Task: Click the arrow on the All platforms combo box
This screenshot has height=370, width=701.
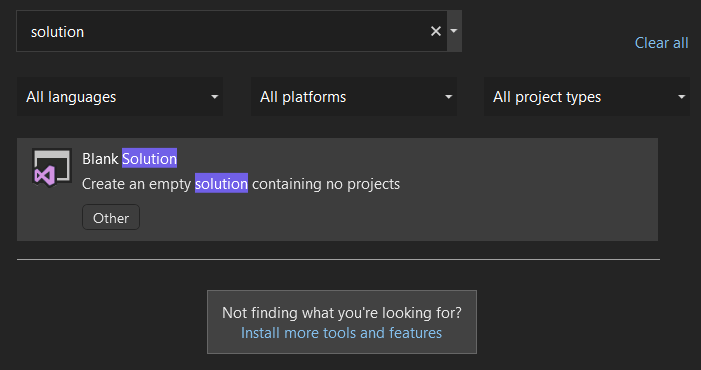Action: pos(448,97)
